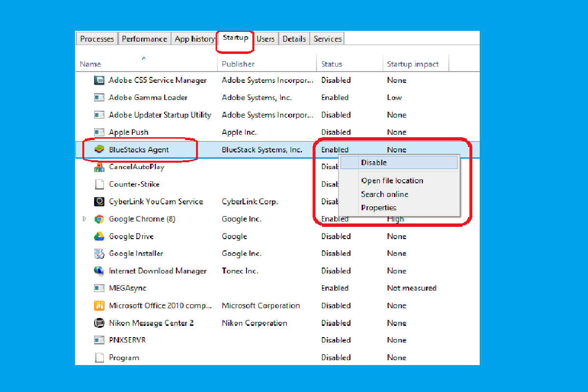Viewport: 588px width, 392px height.
Task: Click the BlueStacks Agent icon
Action: (99, 149)
